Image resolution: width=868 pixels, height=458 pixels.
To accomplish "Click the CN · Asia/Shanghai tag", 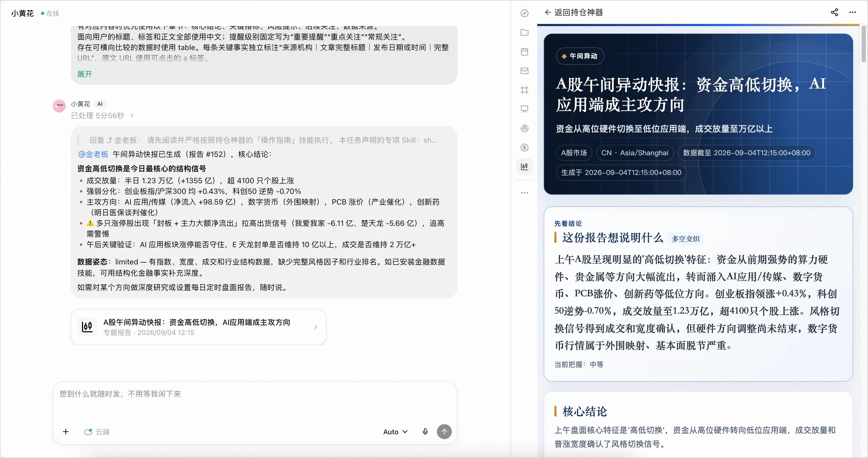I will tap(635, 153).
